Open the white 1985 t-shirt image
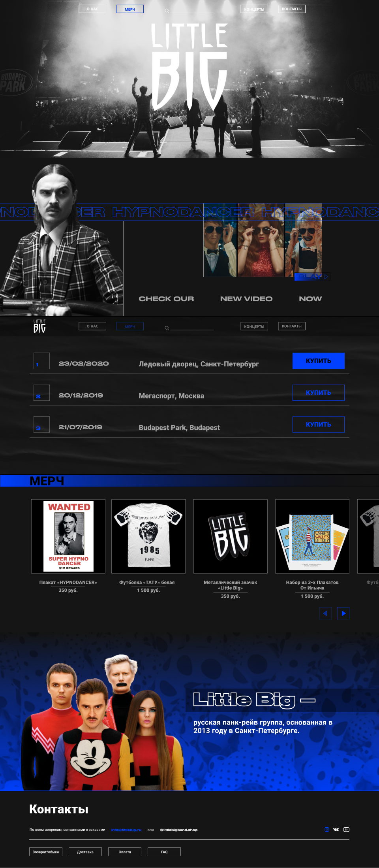Screen dimensions: 379x868 148,536
